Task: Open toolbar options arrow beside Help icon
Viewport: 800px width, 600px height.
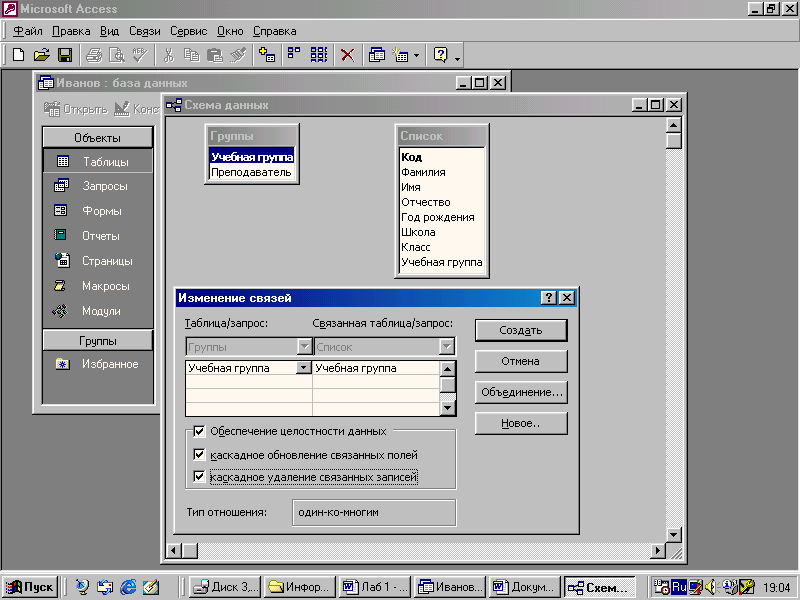Action: 457,57
